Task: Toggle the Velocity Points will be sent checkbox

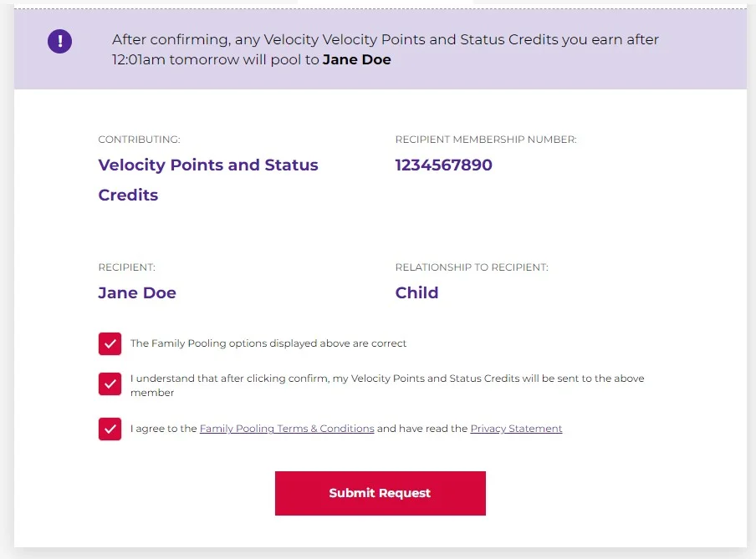Action: point(110,384)
